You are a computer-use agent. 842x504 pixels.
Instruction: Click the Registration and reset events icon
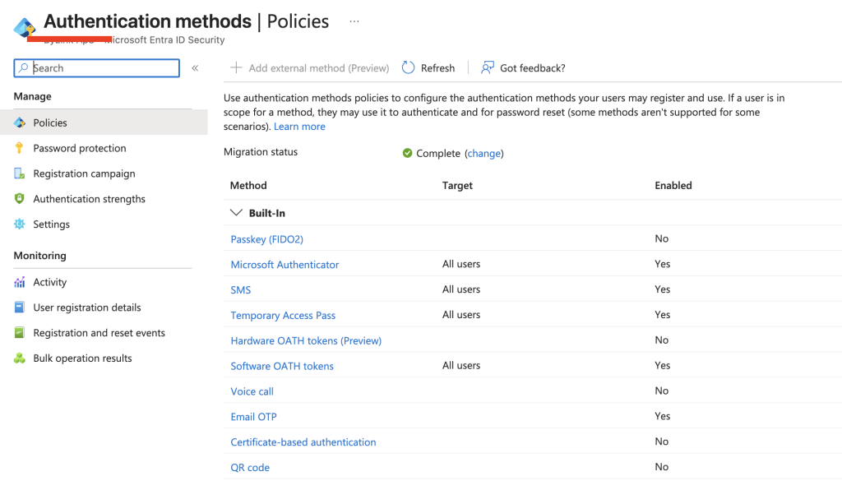tap(20, 333)
